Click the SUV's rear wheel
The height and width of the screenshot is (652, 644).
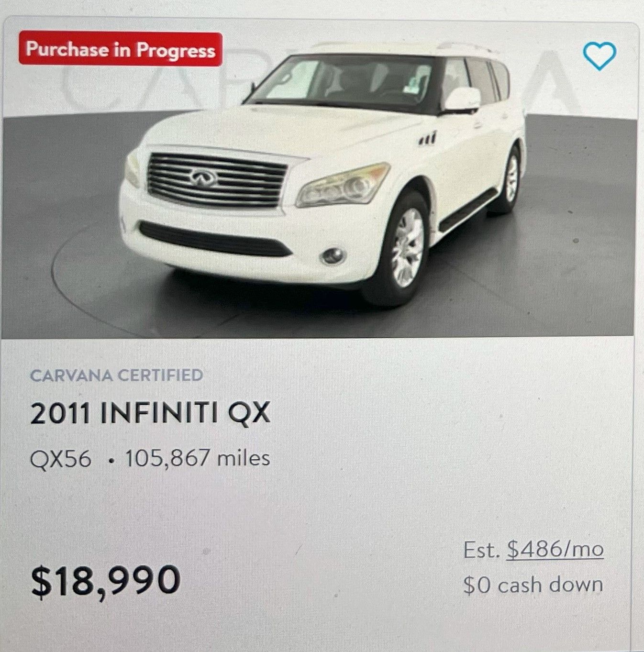[510, 179]
